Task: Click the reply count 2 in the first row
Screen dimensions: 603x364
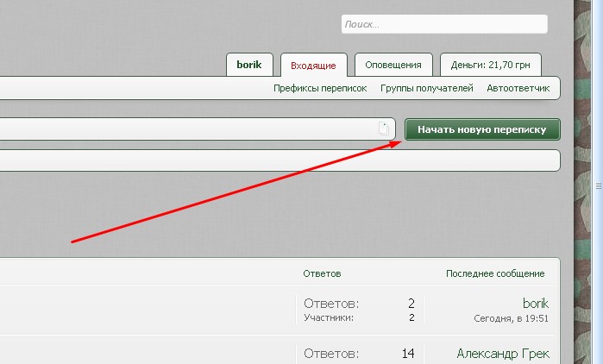Action: [411, 304]
